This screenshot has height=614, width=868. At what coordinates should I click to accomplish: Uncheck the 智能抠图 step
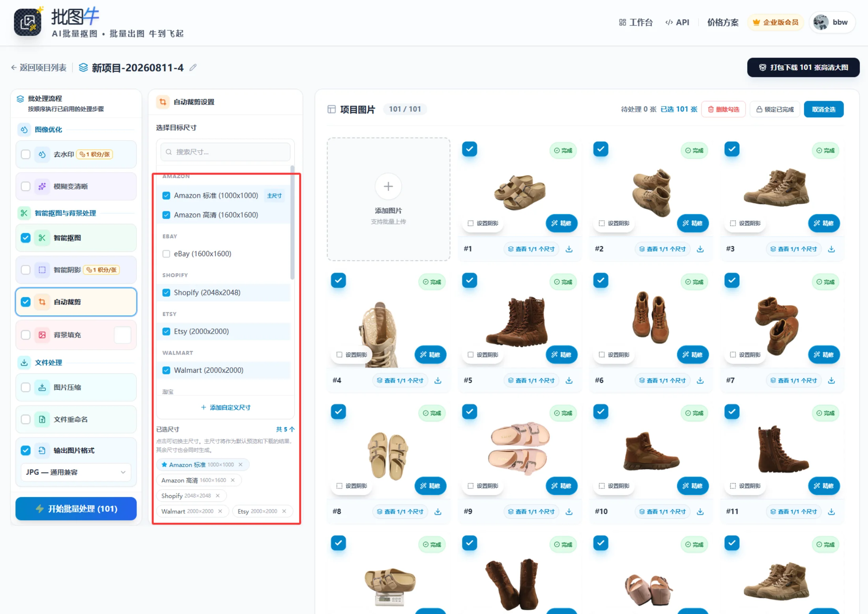click(26, 238)
